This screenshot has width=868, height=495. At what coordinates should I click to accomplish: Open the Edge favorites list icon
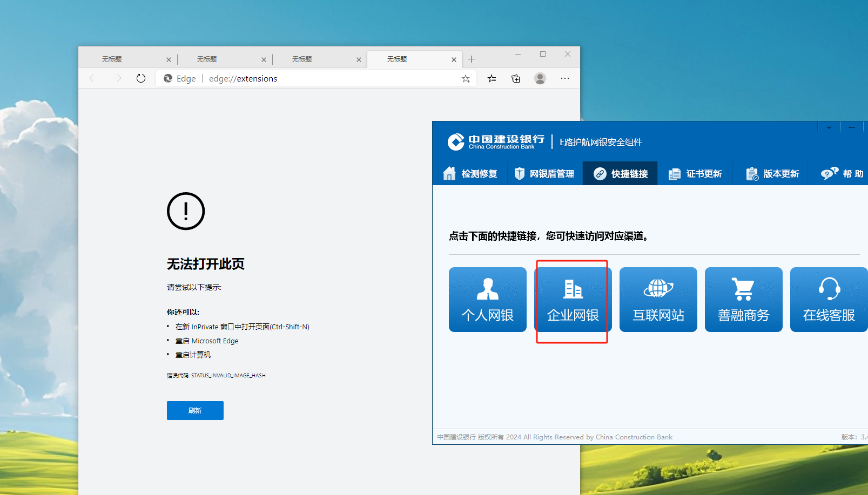click(x=492, y=78)
